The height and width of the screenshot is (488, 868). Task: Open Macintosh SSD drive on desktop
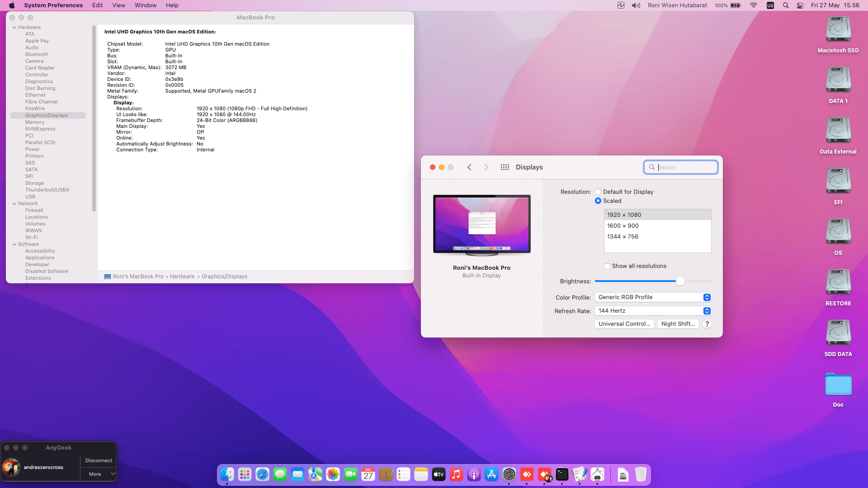[x=838, y=34]
